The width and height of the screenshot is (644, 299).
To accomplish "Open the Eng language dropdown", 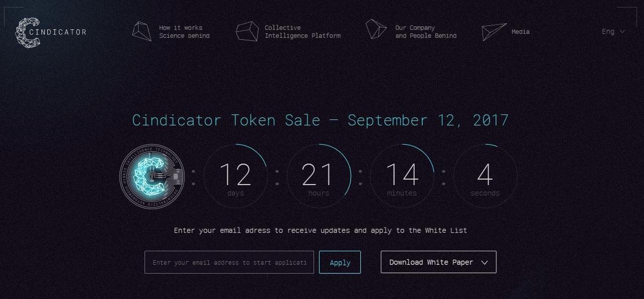I will click(x=608, y=32).
